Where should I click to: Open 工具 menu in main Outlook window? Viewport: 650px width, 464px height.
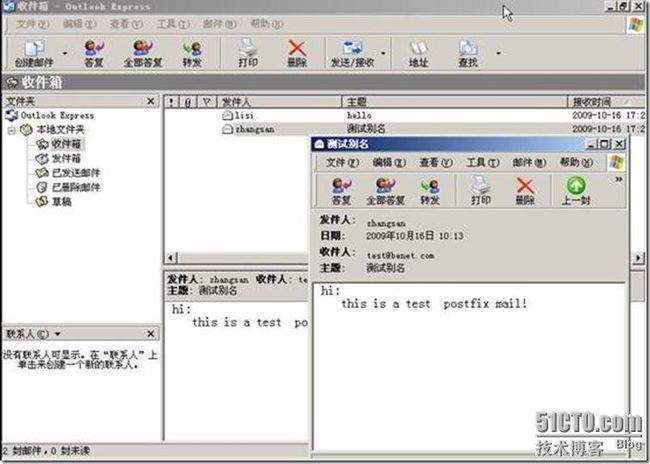[173, 24]
